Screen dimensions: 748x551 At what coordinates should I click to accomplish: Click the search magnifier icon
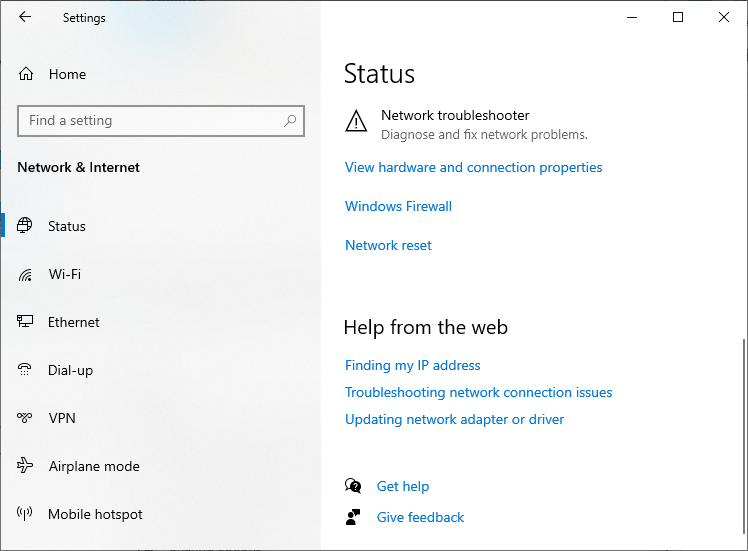pyautogui.click(x=290, y=121)
